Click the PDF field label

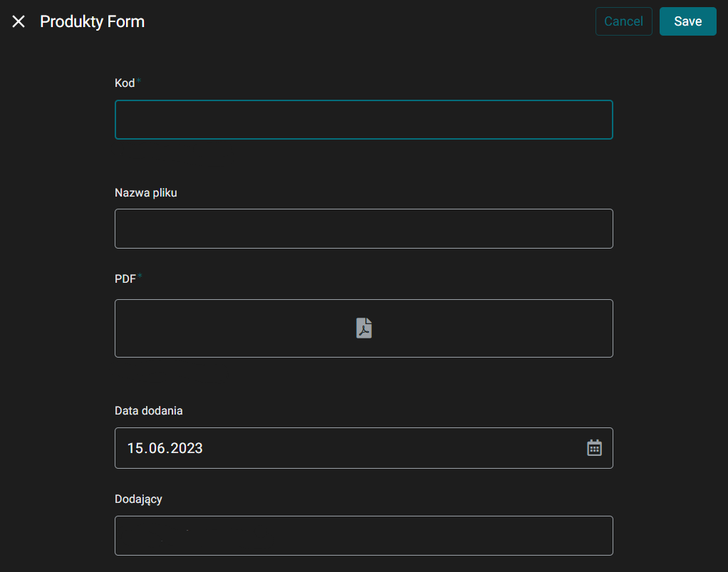point(125,279)
